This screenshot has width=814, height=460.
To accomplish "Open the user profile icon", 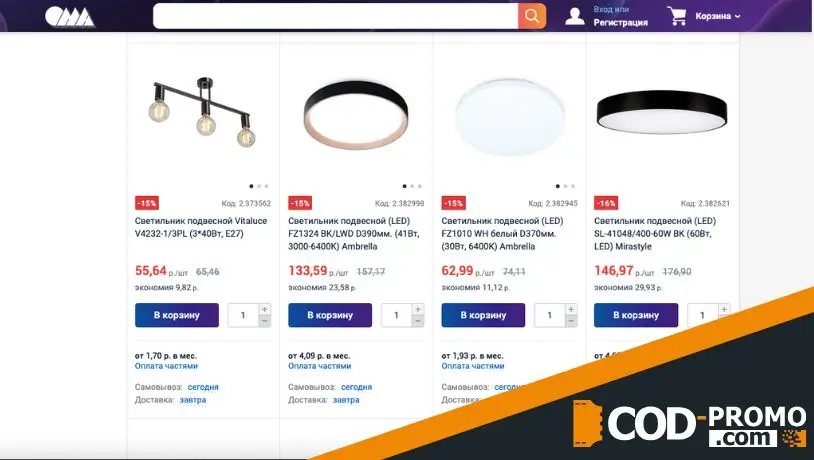I will [x=575, y=16].
